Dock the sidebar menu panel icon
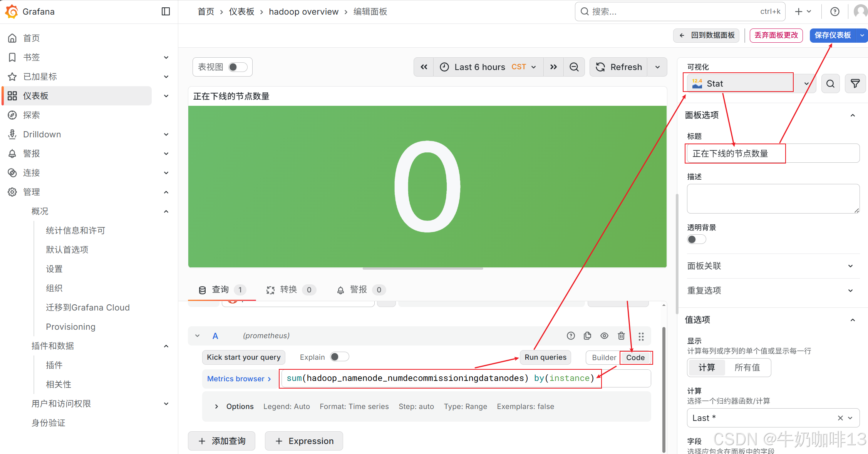This screenshot has height=454, width=868. 166,12
